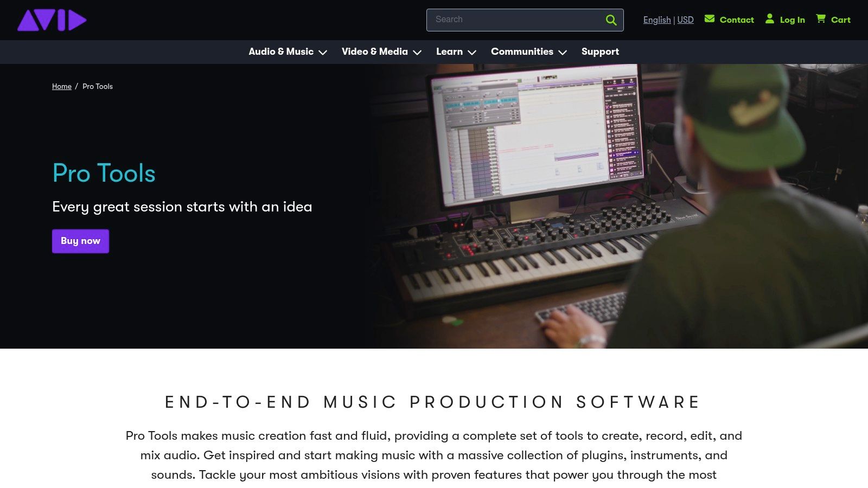The image size is (868, 488).
Task: Click the Log In text label
Action: pyautogui.click(x=793, y=20)
